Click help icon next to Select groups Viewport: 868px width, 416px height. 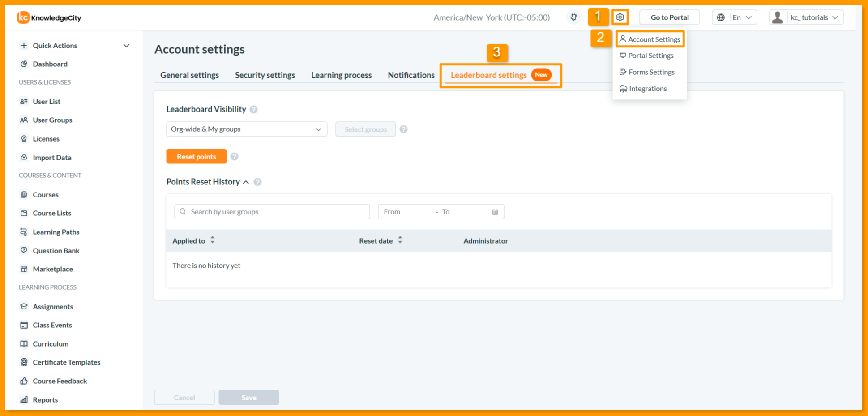[403, 129]
